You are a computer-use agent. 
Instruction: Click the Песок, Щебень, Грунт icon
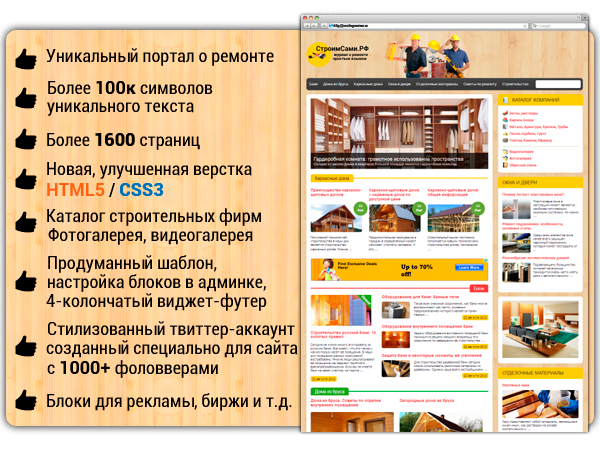click(505, 134)
